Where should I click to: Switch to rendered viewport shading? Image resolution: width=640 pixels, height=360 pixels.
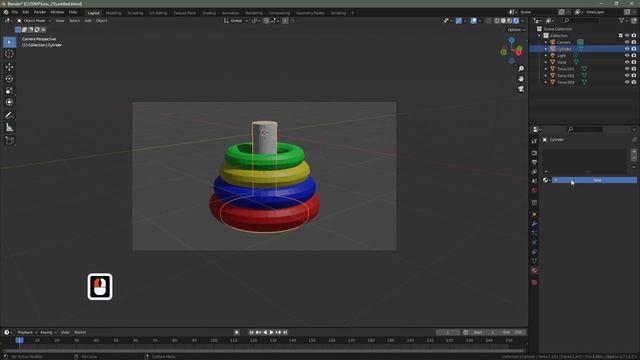tap(516, 21)
